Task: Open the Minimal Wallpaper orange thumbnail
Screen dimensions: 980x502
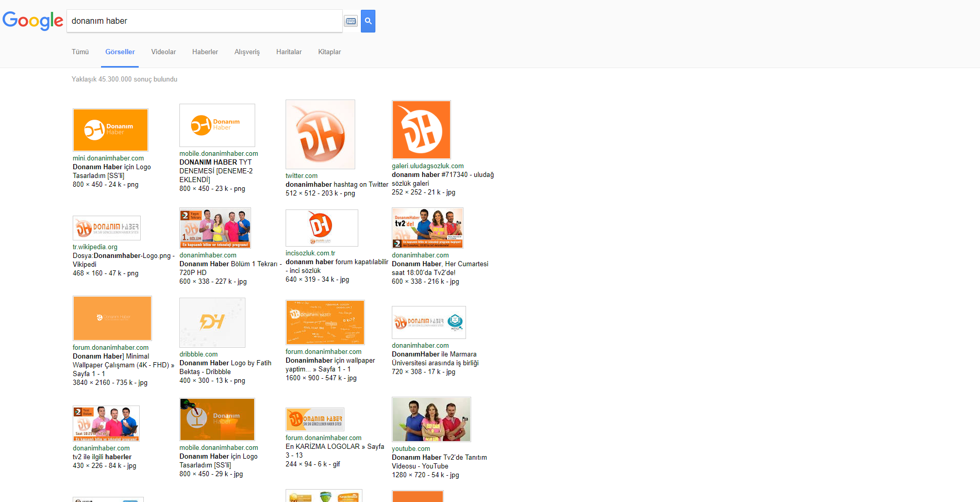Action: point(112,318)
